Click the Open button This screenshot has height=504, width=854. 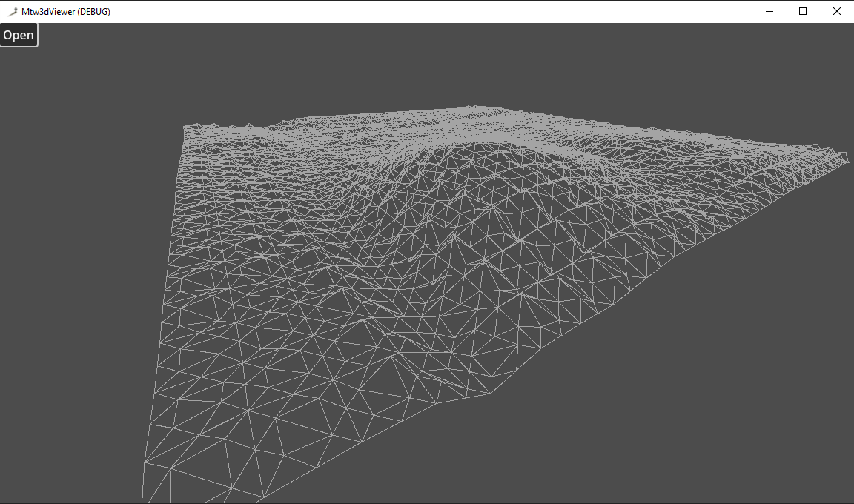[x=19, y=35]
